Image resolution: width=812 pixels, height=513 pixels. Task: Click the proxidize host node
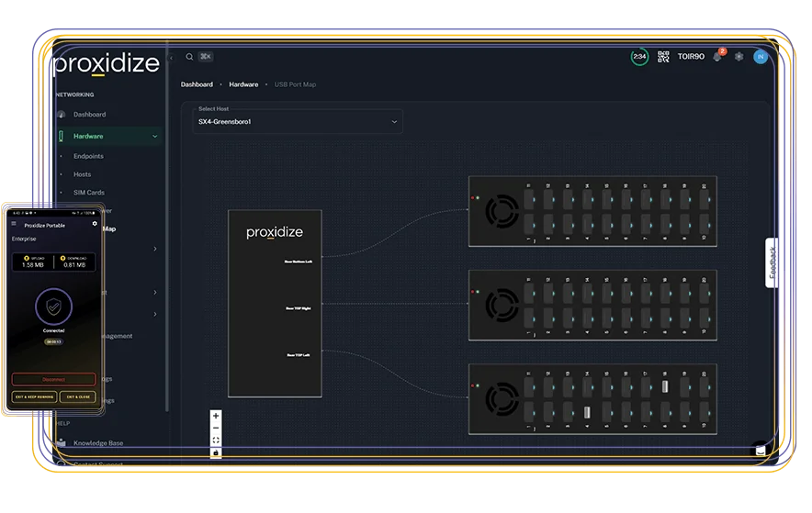click(x=275, y=304)
